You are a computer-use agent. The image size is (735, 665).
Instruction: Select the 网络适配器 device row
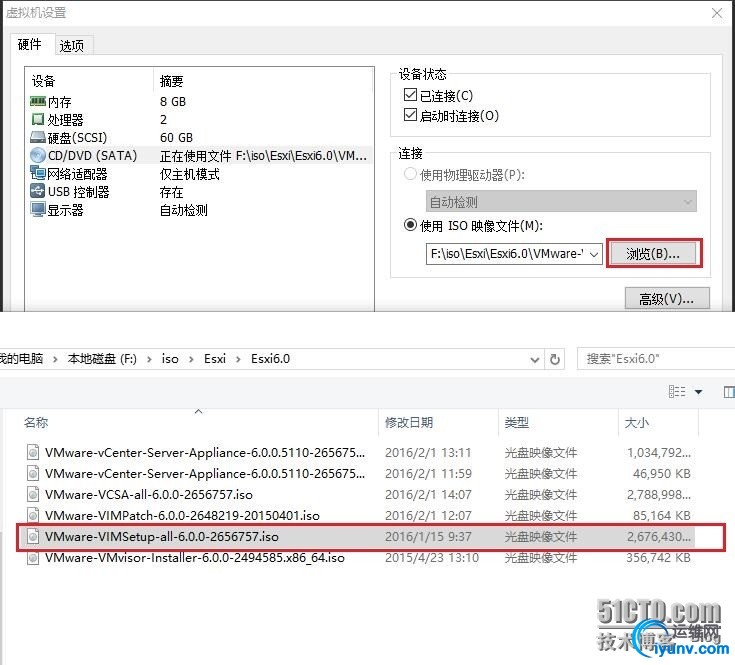[x=200, y=173]
